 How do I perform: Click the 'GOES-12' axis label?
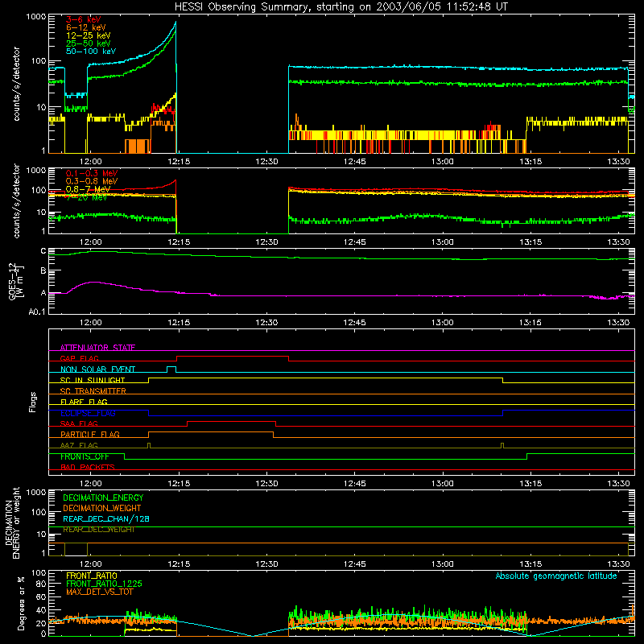click(x=13, y=281)
